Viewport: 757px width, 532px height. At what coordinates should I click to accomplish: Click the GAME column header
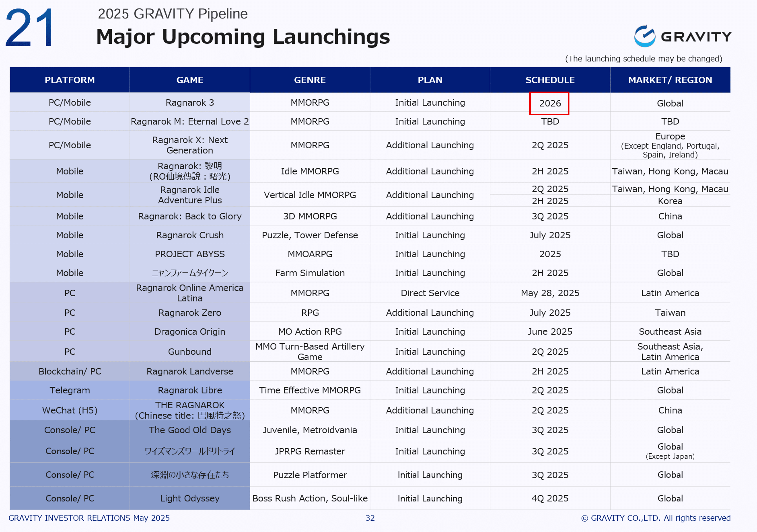point(190,80)
